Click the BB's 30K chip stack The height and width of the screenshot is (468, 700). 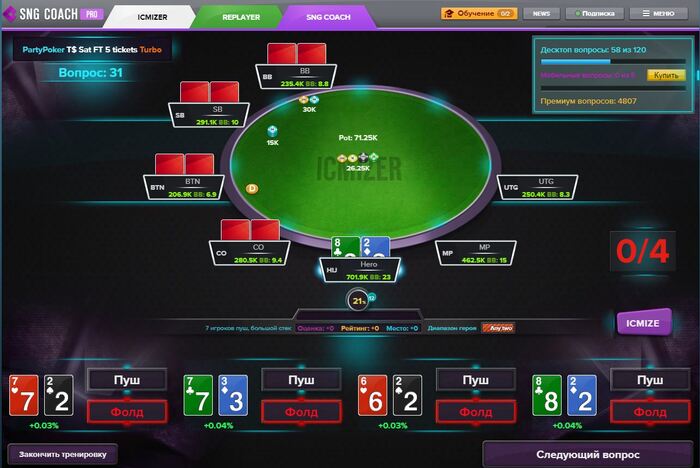pos(309,100)
